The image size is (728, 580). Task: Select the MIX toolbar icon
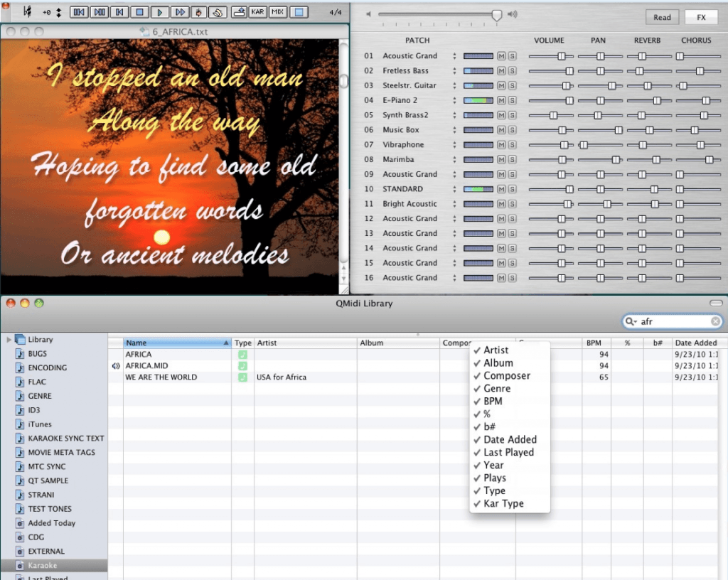[279, 11]
